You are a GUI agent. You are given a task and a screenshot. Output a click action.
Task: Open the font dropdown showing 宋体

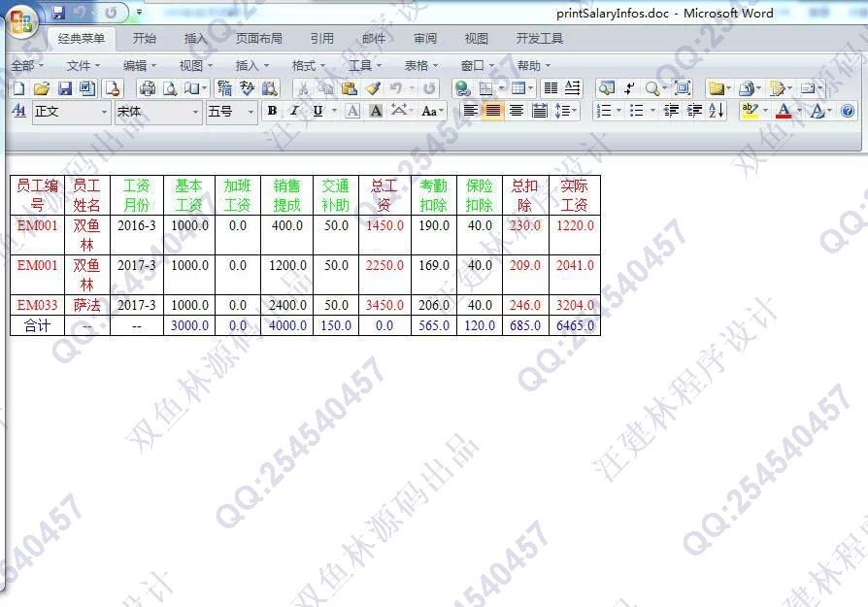coord(157,112)
